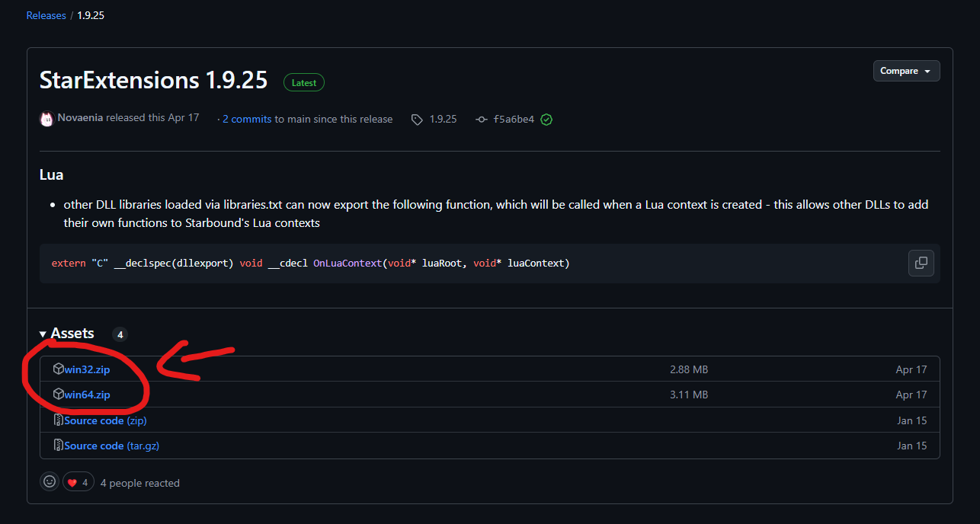
Task: Toggle the heart reaction with count 4
Action: [78, 482]
